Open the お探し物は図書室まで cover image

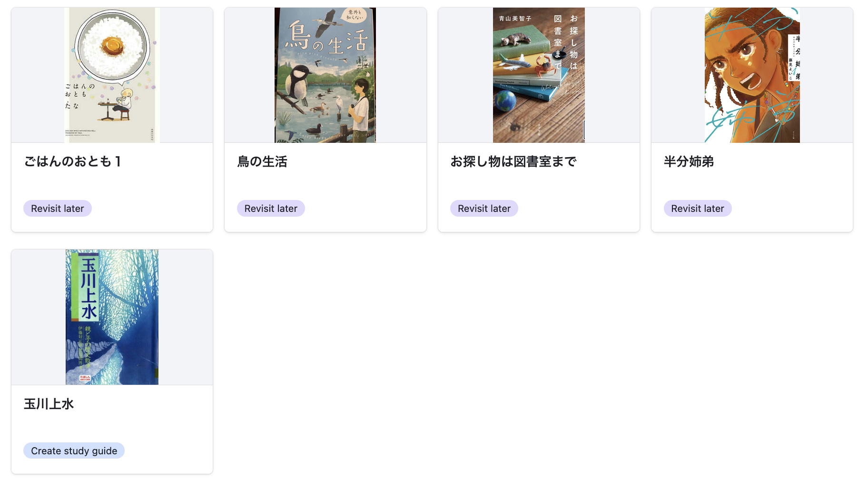tap(539, 75)
